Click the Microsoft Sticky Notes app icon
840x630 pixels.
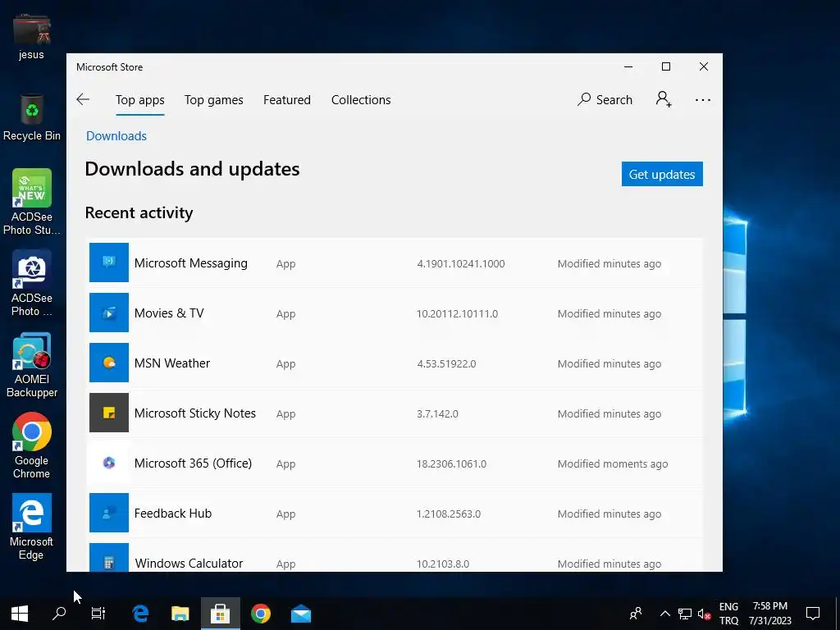[109, 413]
